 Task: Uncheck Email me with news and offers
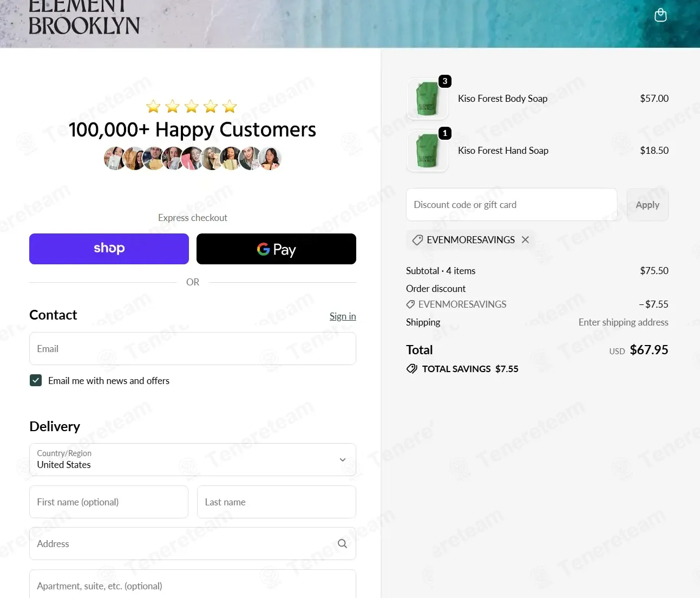(x=36, y=381)
